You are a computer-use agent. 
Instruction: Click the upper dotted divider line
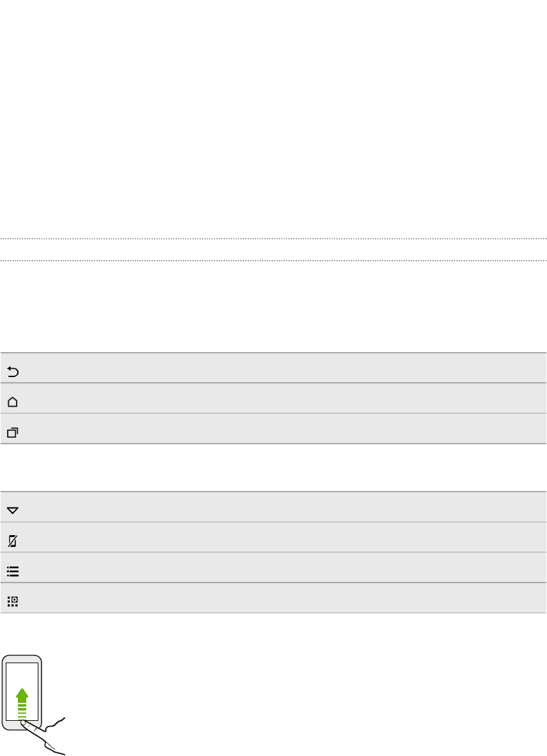[273, 238]
